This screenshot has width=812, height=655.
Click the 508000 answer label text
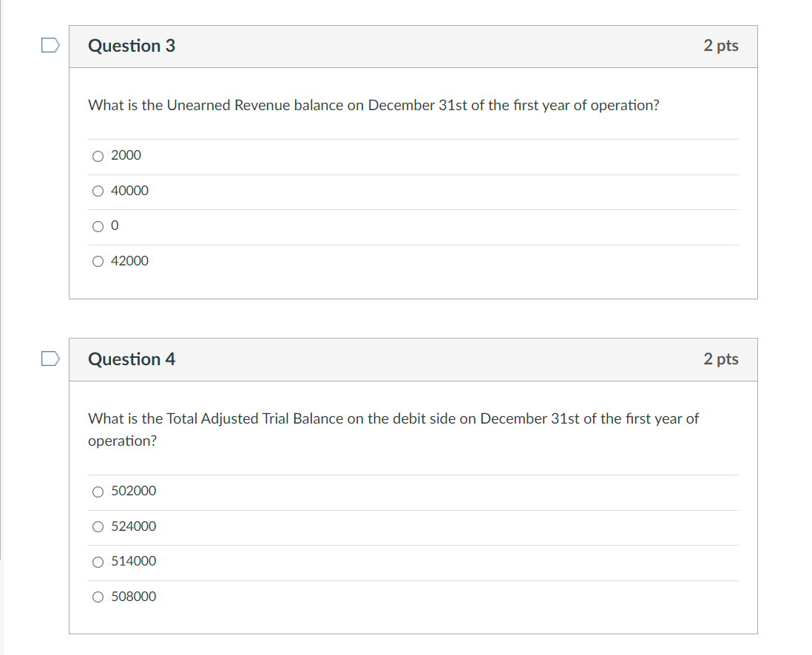[x=134, y=597]
